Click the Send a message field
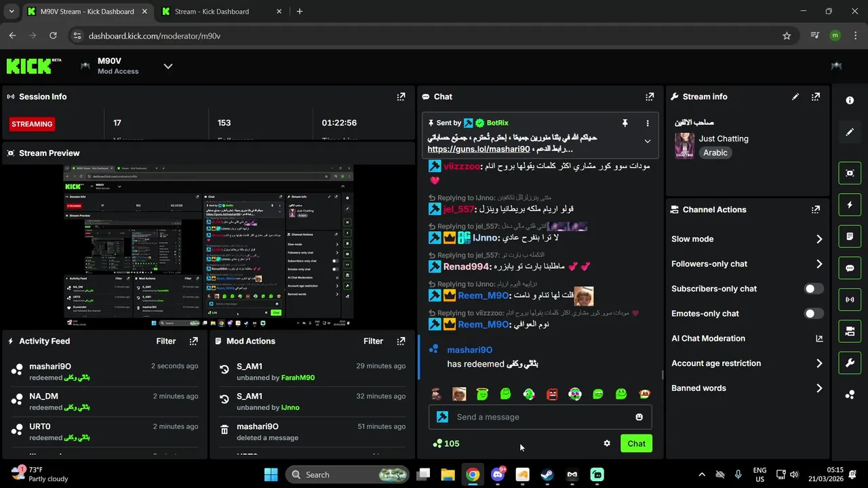Viewport: 868px width, 488px height. coord(540,417)
